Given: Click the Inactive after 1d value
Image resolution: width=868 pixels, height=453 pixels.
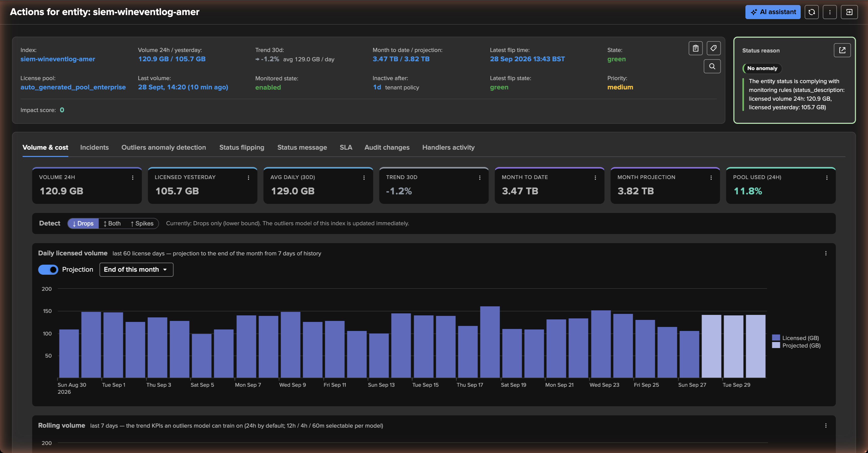Looking at the screenshot, I should pos(376,87).
